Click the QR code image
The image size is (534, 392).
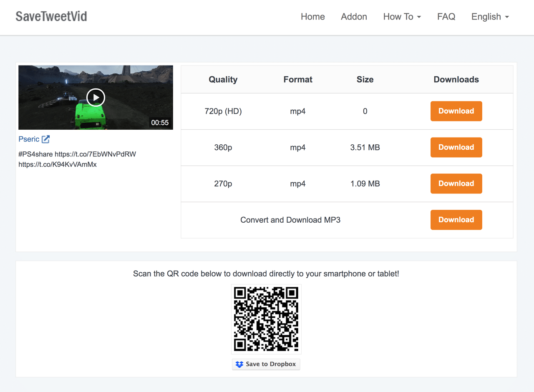pos(266,319)
